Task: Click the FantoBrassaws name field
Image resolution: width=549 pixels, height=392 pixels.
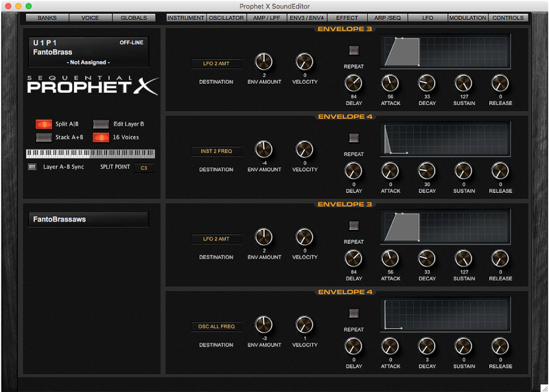Action: (87, 220)
